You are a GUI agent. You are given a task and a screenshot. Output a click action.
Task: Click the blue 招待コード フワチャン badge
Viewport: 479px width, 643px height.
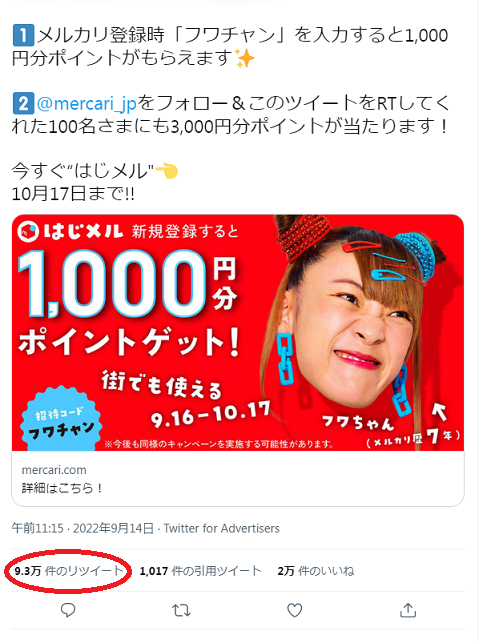coord(62,419)
